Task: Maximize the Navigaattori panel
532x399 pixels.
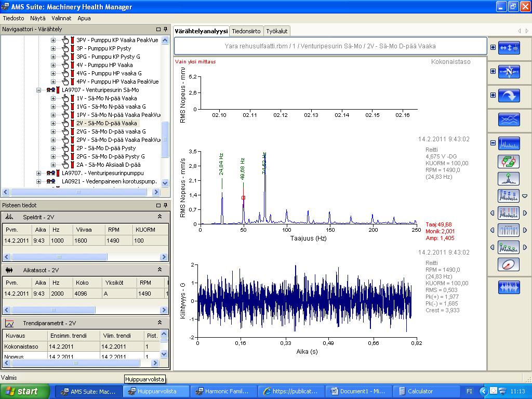Action: click(x=158, y=29)
